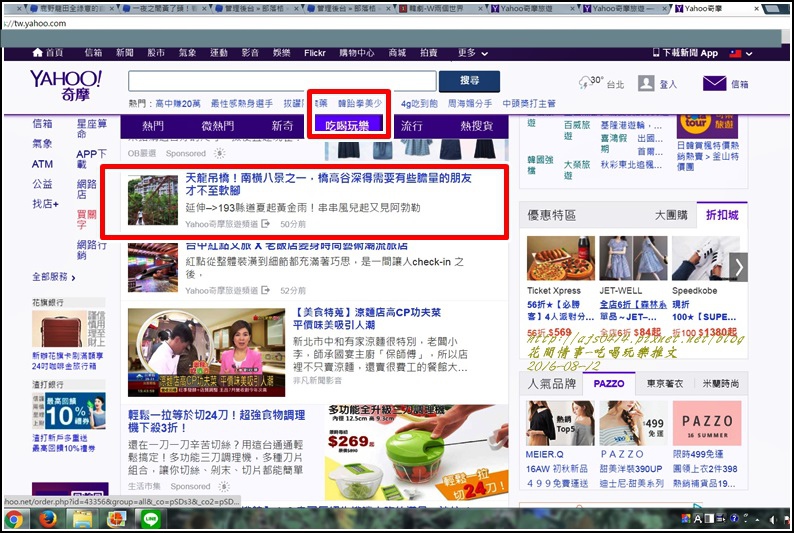Click 星座算命 sidebar link
Image resolution: width=794 pixels, height=533 pixels.
[x=92, y=129]
